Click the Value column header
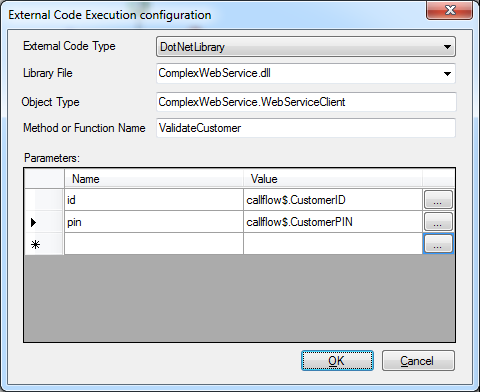Screen dimensions: 480x392 (x=333, y=179)
